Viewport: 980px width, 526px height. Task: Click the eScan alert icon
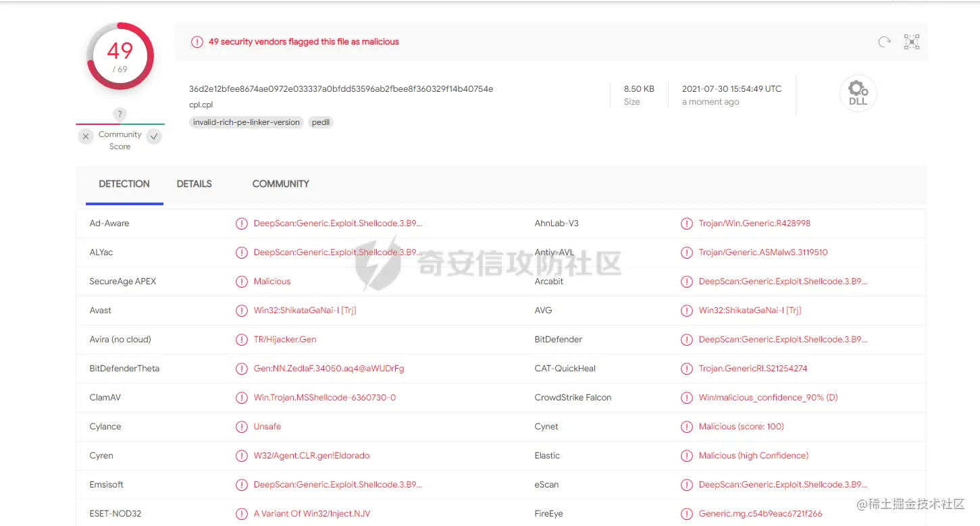(687, 485)
